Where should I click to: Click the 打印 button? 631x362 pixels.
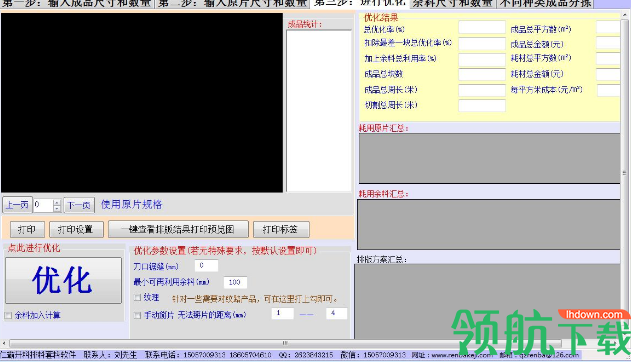pos(27,229)
